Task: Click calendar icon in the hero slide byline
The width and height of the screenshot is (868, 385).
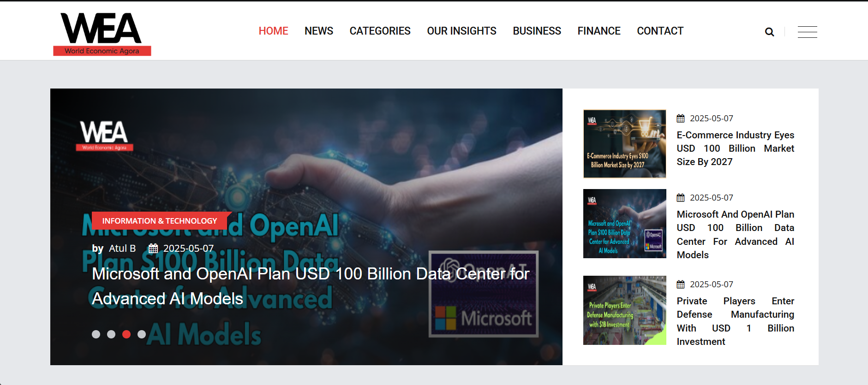Action: click(x=153, y=249)
